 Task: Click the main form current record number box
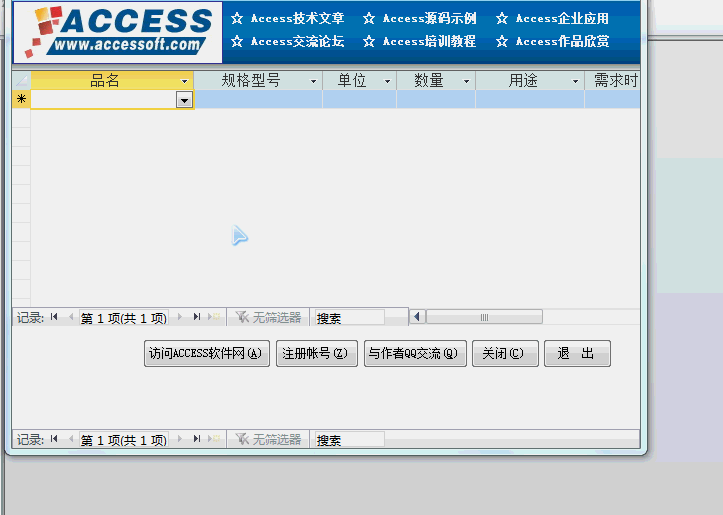coord(124,439)
